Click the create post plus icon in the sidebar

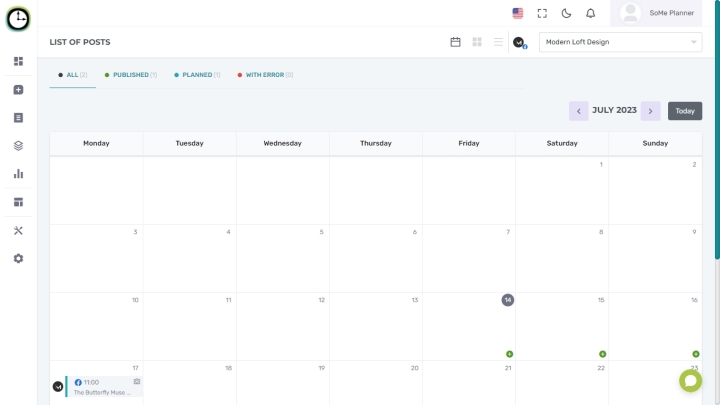point(18,90)
